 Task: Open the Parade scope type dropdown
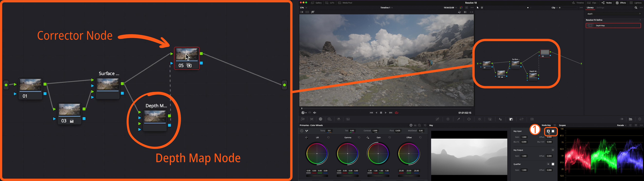pyautogui.click(x=622, y=125)
